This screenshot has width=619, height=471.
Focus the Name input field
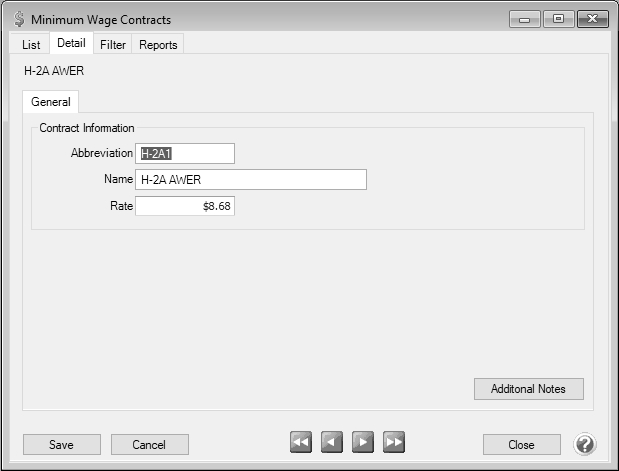[x=250, y=179]
